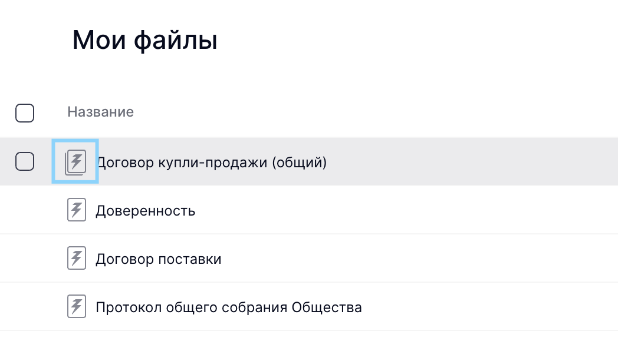The image size is (618, 364).
Task: Click the Мои файлы page heading
Action: (144, 40)
